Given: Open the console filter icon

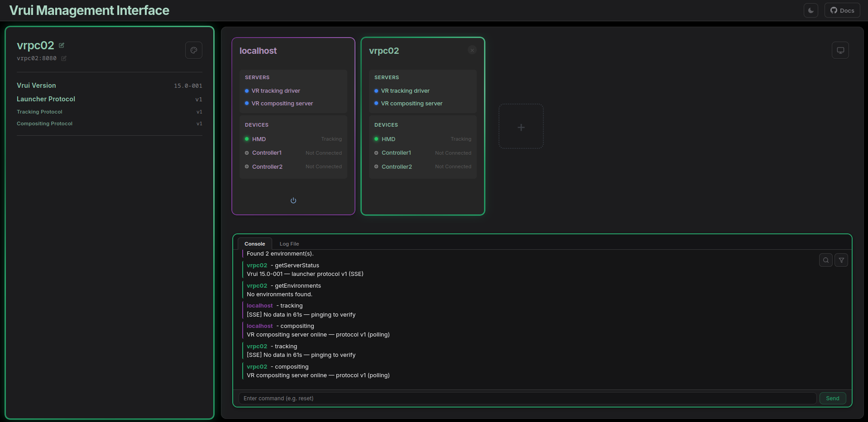Looking at the screenshot, I should pyautogui.click(x=841, y=260).
